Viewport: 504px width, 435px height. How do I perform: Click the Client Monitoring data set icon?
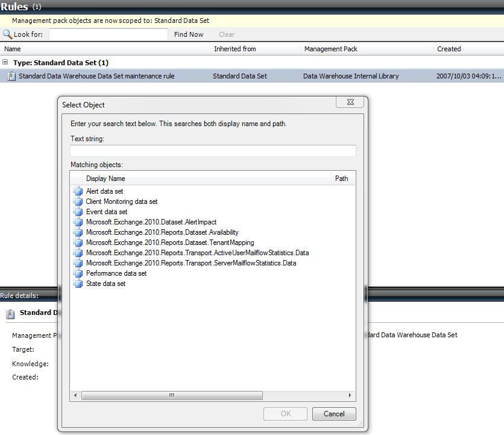[78, 202]
